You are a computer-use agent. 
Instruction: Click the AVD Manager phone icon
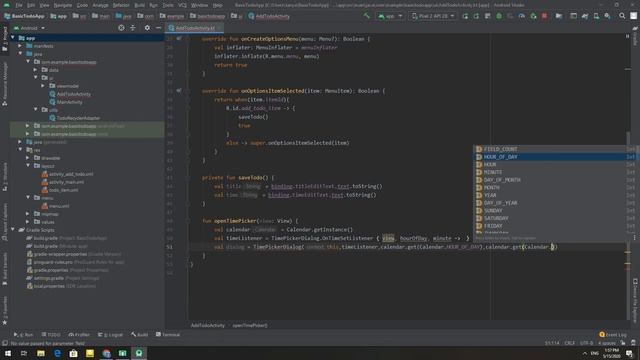tap(596, 16)
